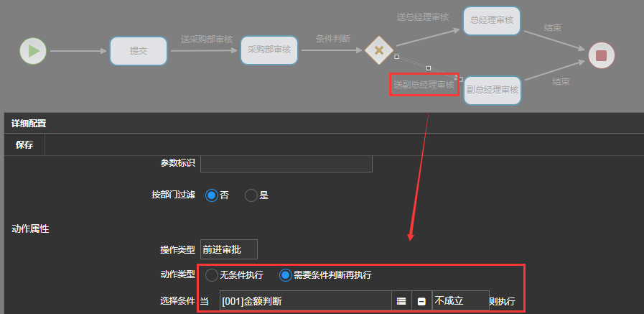The width and height of the screenshot is (644, 314).
Task: Click the 保存 tab button
Action: [x=24, y=144]
